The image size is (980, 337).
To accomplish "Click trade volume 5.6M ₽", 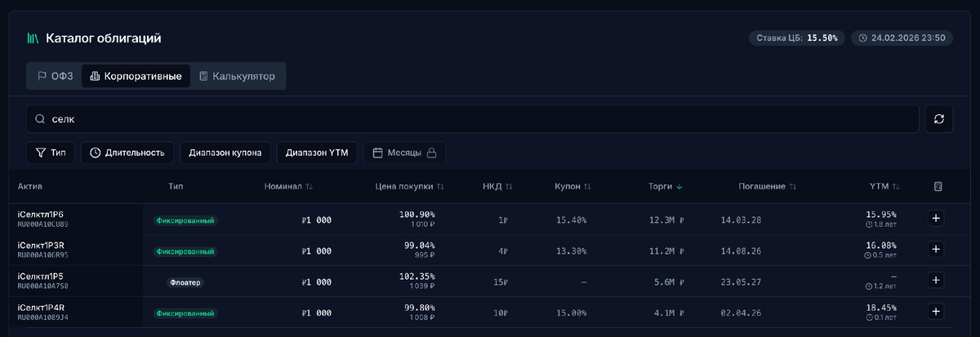I will (x=670, y=282).
